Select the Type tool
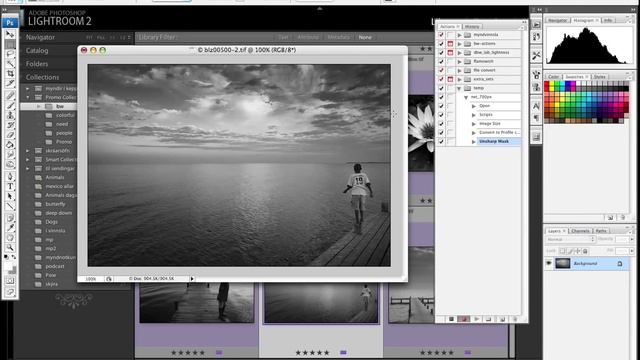This screenshot has height=360, width=640. (10, 187)
